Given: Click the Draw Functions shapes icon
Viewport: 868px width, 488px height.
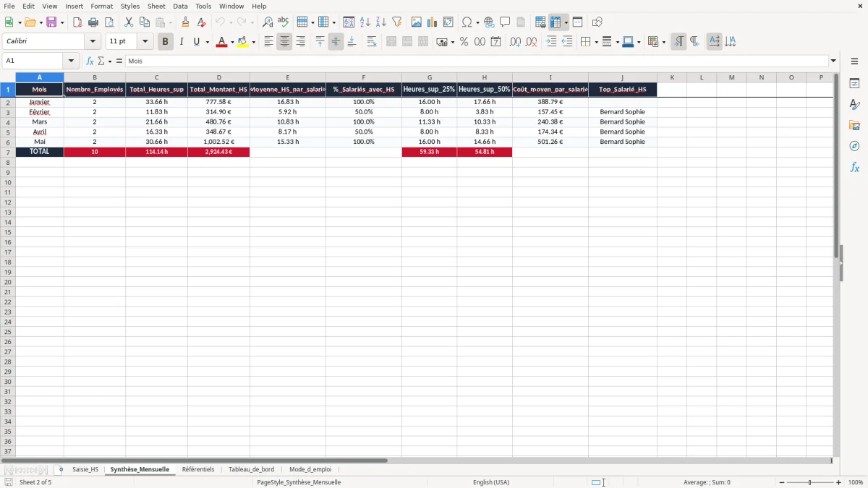Looking at the screenshot, I should pos(597,22).
